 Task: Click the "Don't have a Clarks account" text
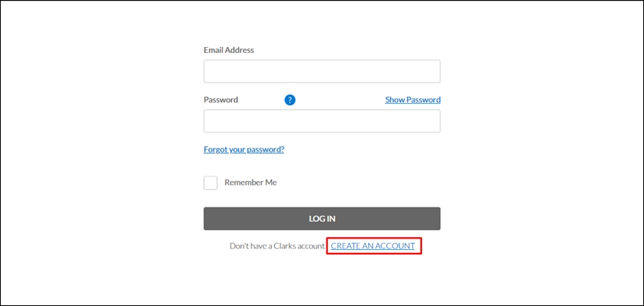click(277, 246)
